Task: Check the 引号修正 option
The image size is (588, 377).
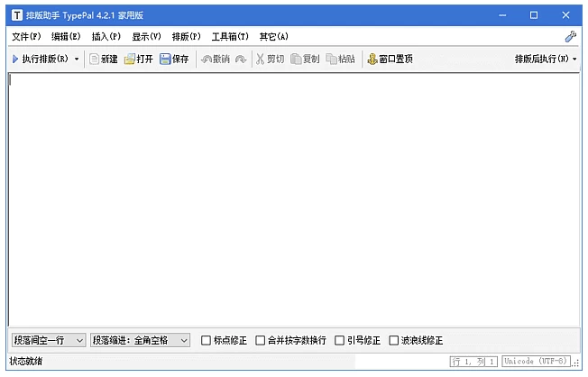Action: click(x=340, y=341)
